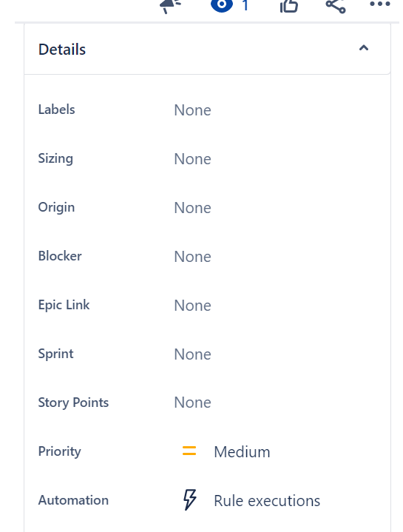Choose an Epic Link value
403x532 pixels.
click(192, 306)
